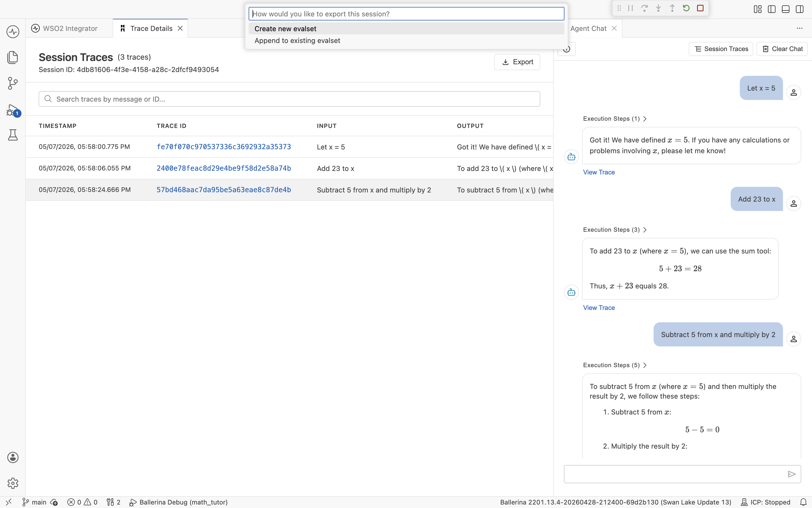Screen dimensions: 812x508
Task: Pause the debug session
Action: point(630,8)
